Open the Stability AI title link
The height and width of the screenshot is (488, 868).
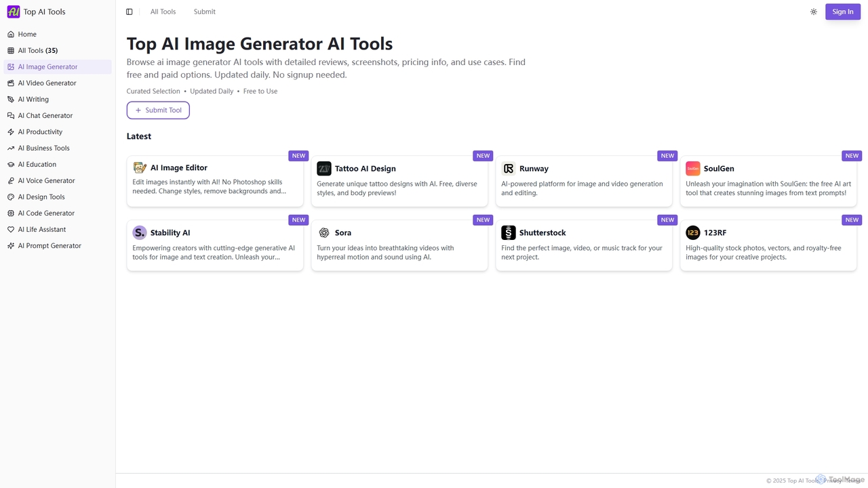click(x=170, y=232)
